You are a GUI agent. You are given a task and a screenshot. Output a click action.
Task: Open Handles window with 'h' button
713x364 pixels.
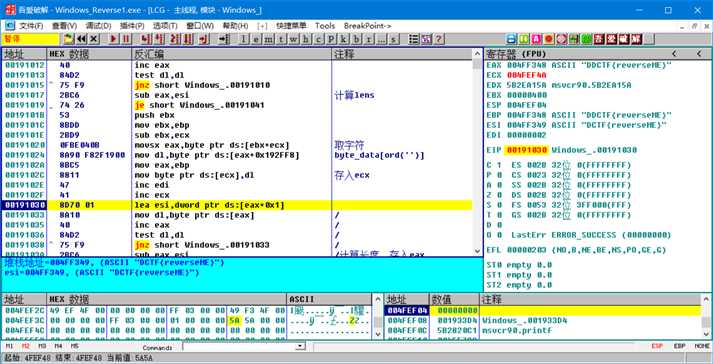click(306, 39)
